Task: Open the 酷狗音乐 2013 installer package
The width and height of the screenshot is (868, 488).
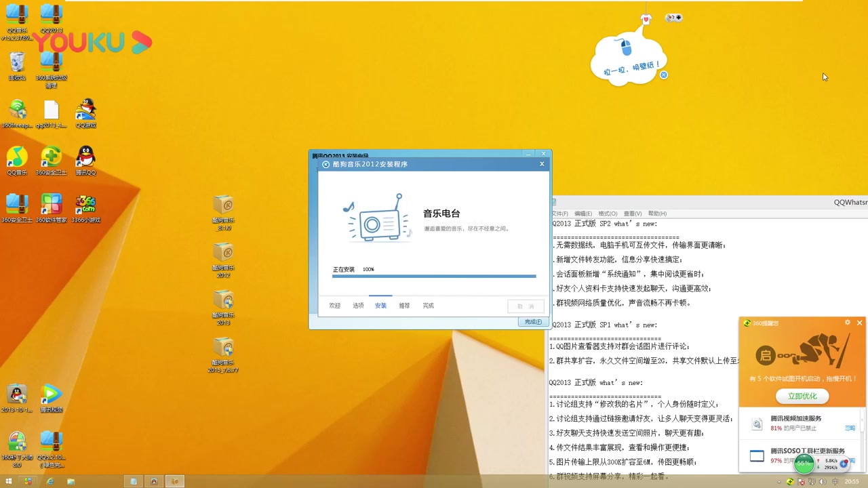Action: (x=224, y=308)
